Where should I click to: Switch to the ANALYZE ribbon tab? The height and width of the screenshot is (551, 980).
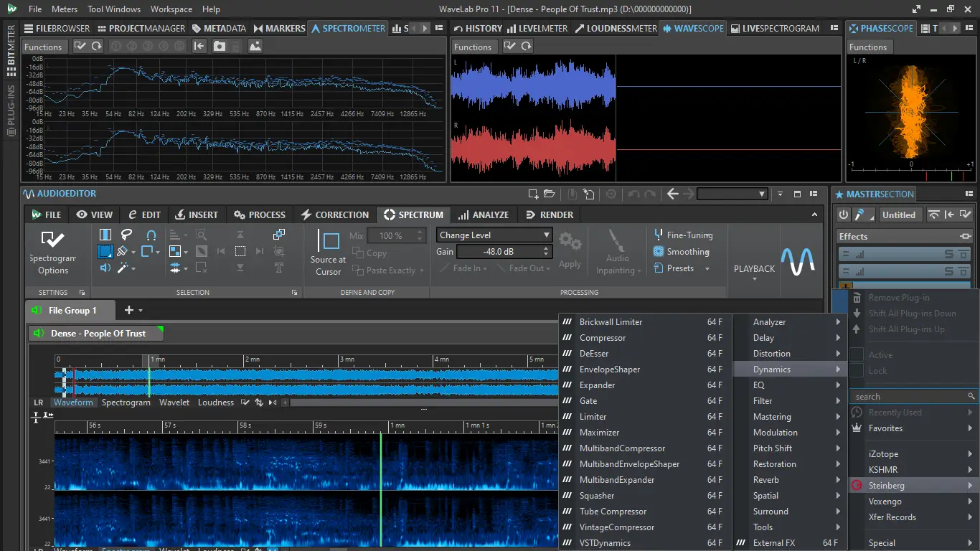[x=483, y=215]
